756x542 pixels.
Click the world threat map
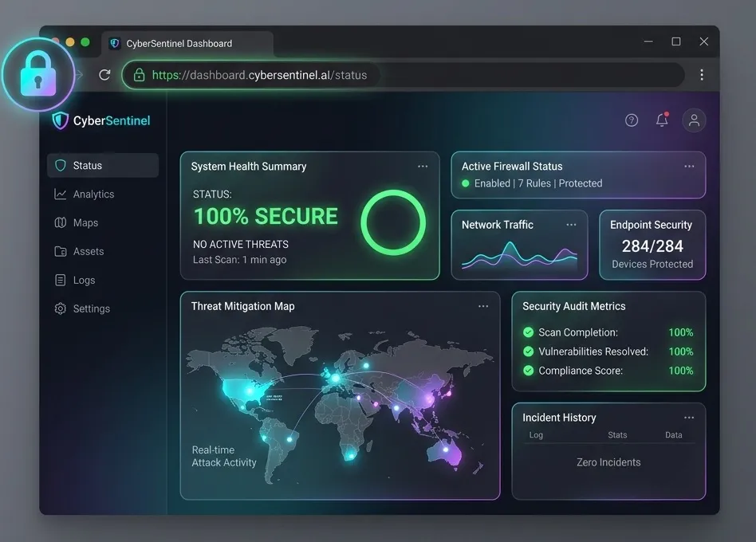(340, 405)
